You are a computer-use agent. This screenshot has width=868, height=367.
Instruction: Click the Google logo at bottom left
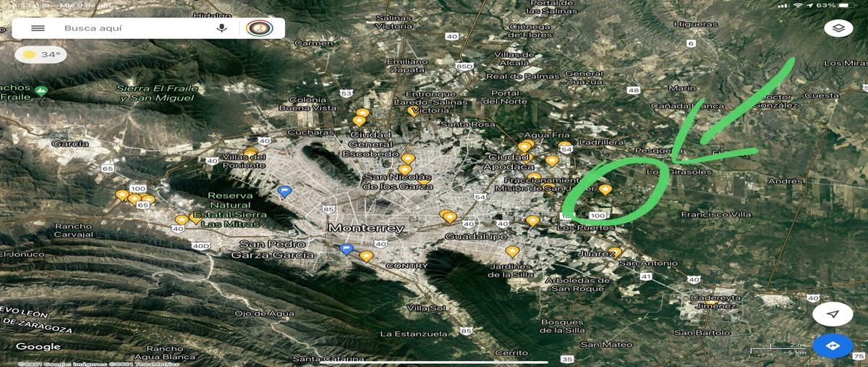[38, 347]
